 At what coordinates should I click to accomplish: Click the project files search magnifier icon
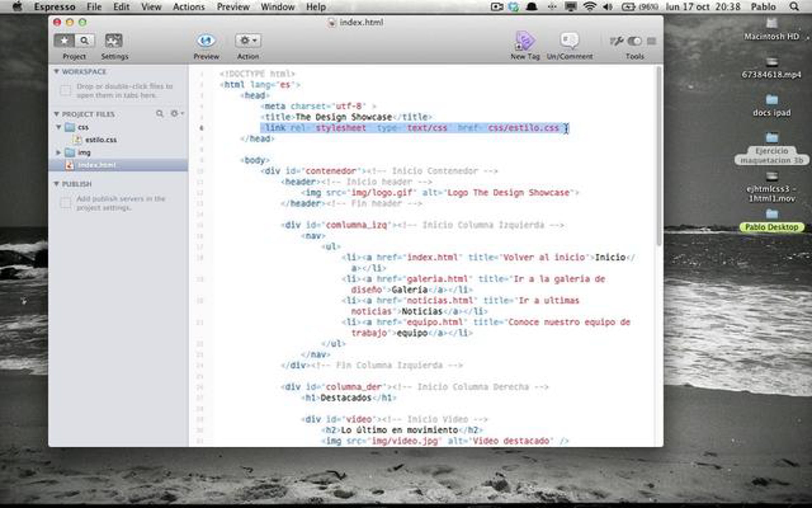point(159,113)
